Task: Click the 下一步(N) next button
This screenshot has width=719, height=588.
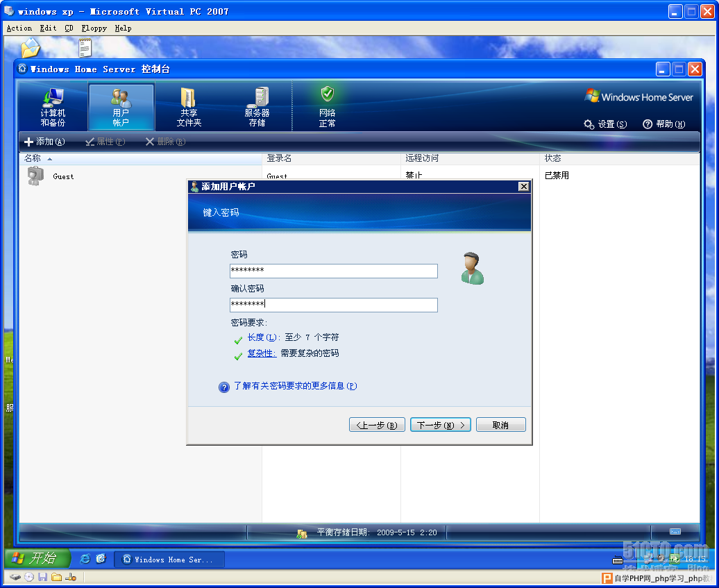Action: [441, 425]
